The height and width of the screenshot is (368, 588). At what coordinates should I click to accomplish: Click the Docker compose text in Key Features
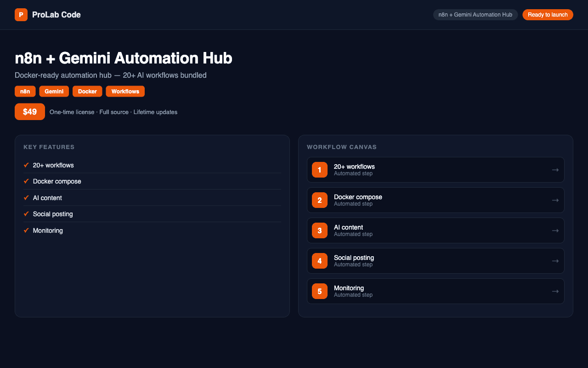point(57,181)
